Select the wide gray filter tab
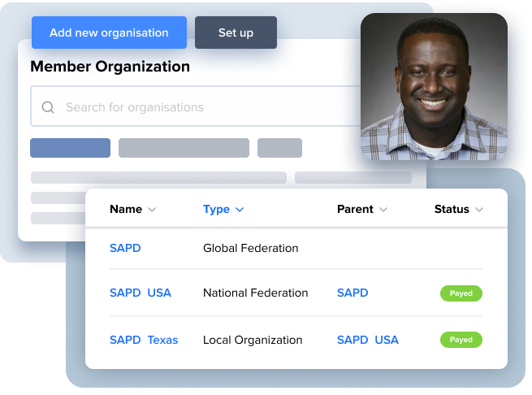The height and width of the screenshot is (395, 532). click(184, 148)
